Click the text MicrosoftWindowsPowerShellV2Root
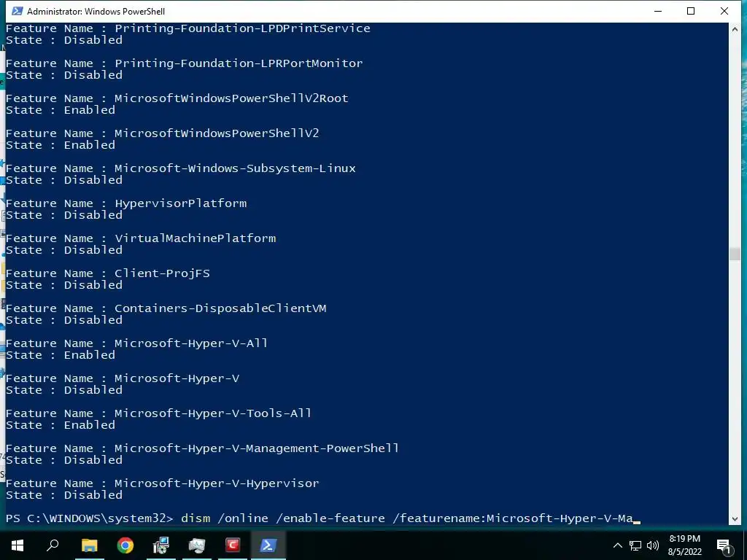The width and height of the screenshot is (747, 560). [x=231, y=98]
